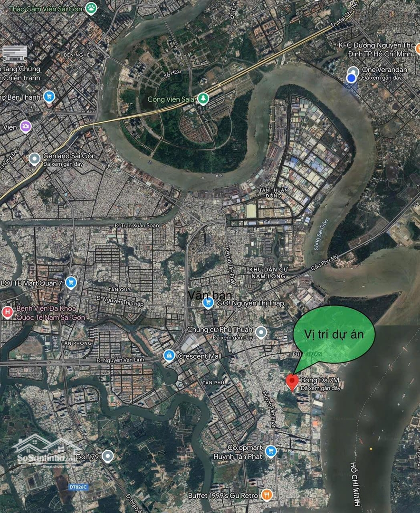420x513 pixels.
Task: Select the Buffet 1999's Gu Retro restaurant pin
Action: (x=267, y=495)
